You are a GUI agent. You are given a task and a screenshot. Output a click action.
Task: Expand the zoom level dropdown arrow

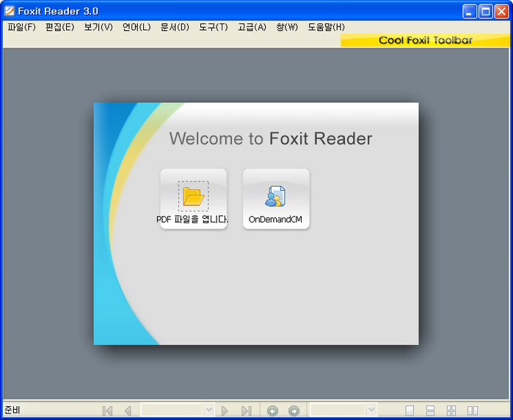point(371,410)
